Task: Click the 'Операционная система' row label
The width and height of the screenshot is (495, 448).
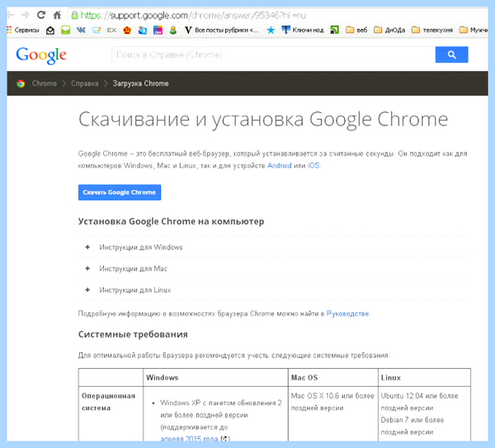Action: tap(108, 402)
